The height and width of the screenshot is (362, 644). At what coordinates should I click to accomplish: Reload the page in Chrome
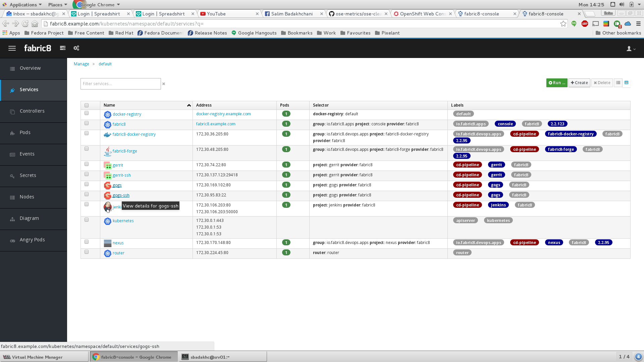(25, 24)
